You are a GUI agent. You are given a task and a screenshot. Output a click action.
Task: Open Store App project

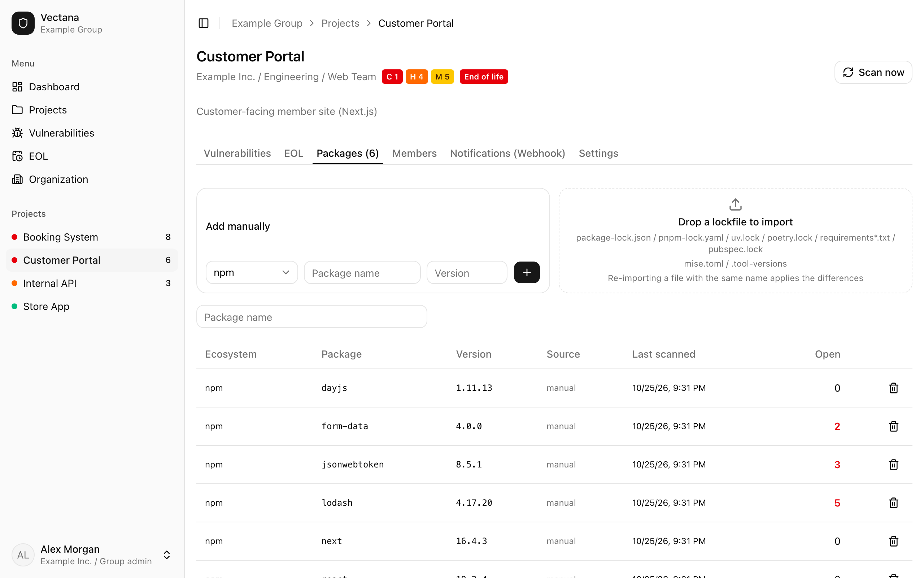[x=92, y=306]
